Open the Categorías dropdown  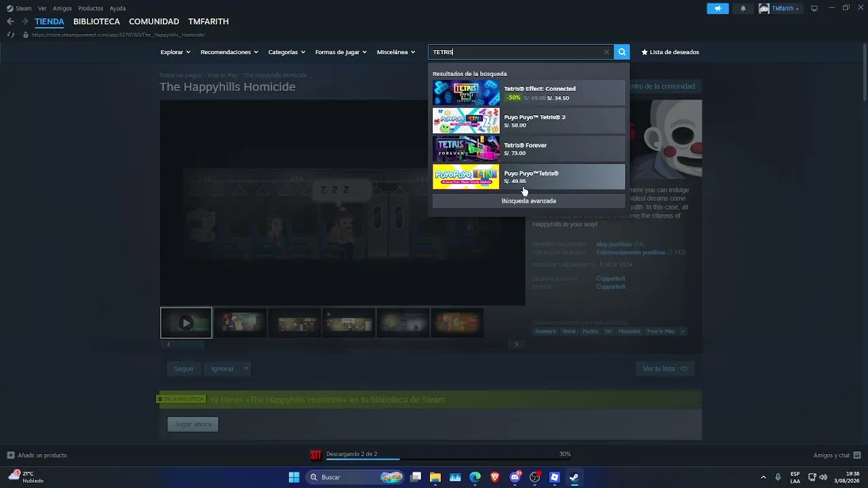[x=286, y=52]
